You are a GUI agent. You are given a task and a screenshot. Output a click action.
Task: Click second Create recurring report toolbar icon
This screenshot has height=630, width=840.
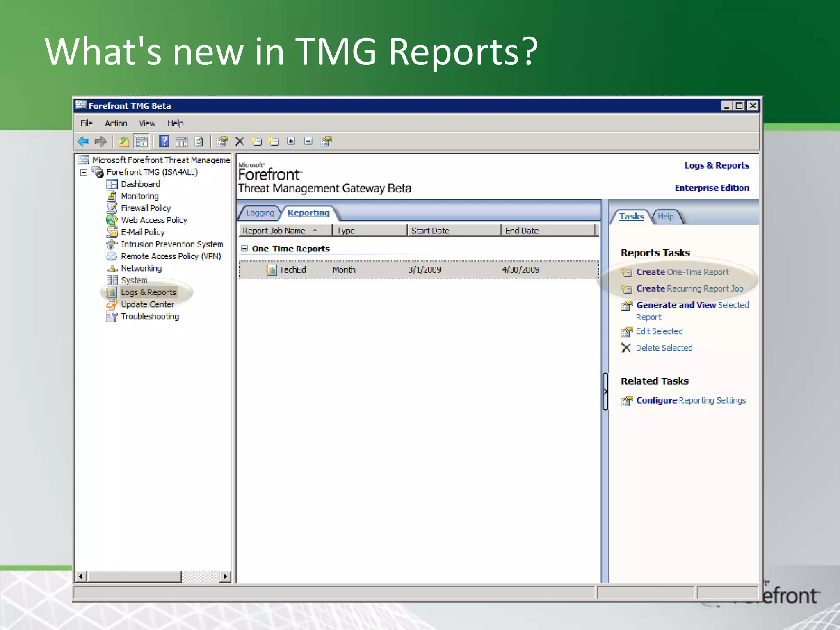[x=274, y=142]
